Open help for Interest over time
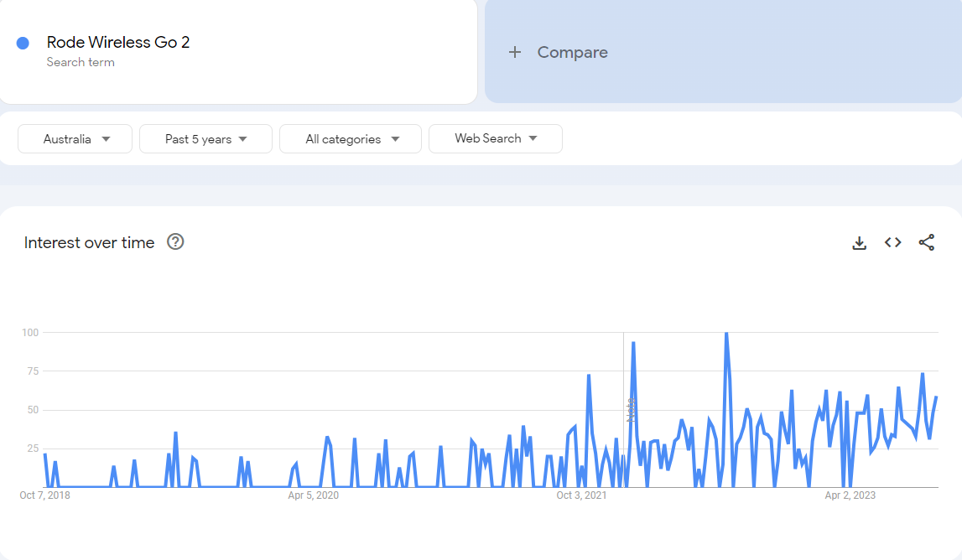This screenshot has height=560, width=962. [175, 241]
